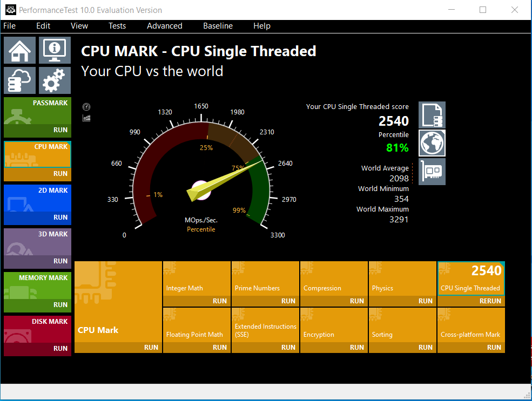
Task: Click the hardware card comparison icon
Action: point(432,172)
